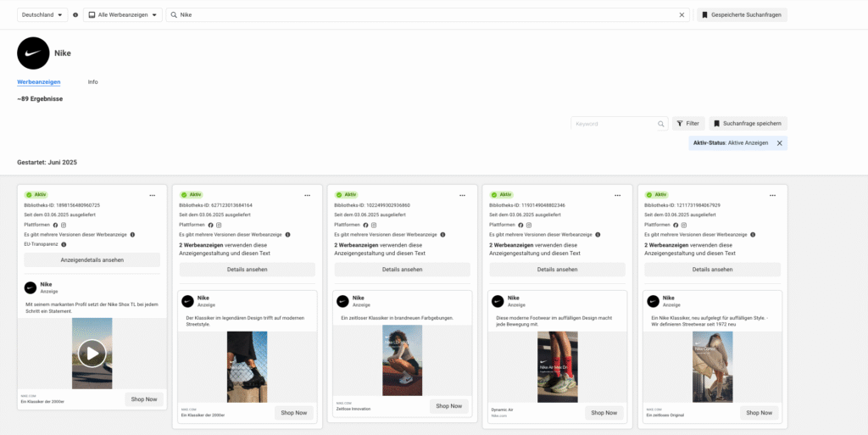
Task: Play the Nike Shox TL video
Action: pos(92,353)
